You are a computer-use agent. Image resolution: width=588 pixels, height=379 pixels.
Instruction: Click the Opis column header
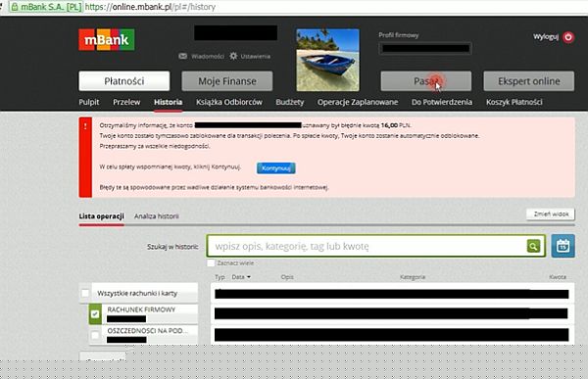tap(287, 277)
